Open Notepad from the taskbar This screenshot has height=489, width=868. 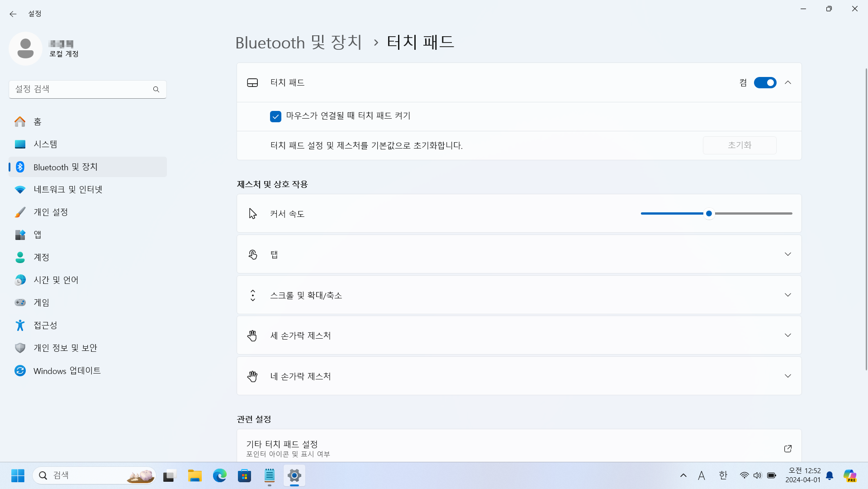[x=270, y=475]
